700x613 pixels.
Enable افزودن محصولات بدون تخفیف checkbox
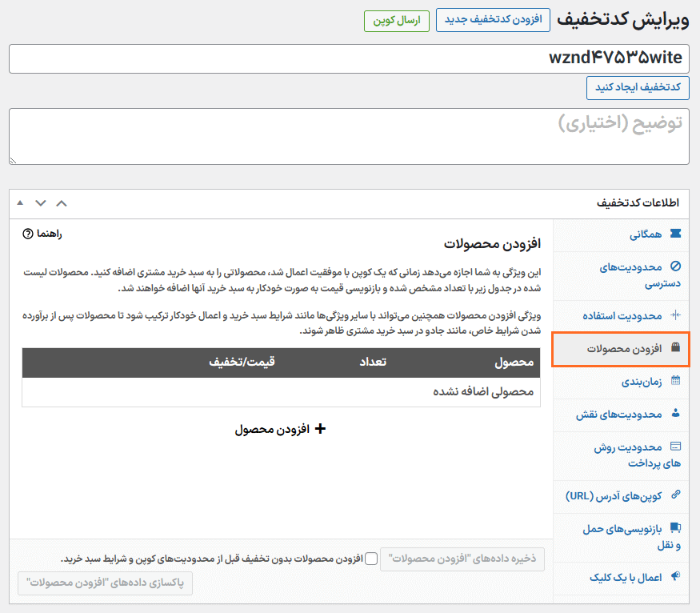coord(371,559)
